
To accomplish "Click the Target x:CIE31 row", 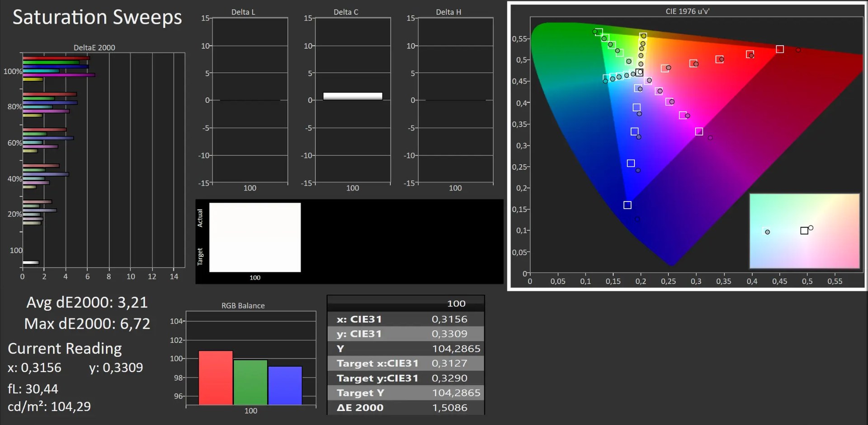I will click(x=406, y=363).
